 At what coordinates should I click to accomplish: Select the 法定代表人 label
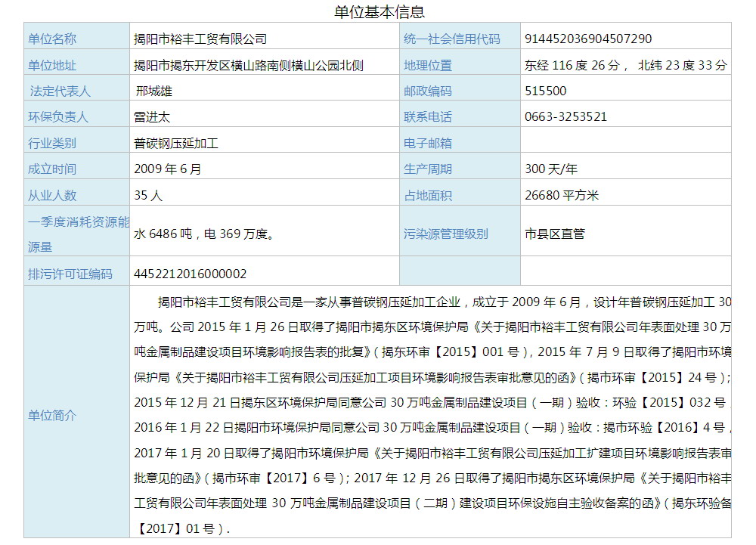point(60,91)
